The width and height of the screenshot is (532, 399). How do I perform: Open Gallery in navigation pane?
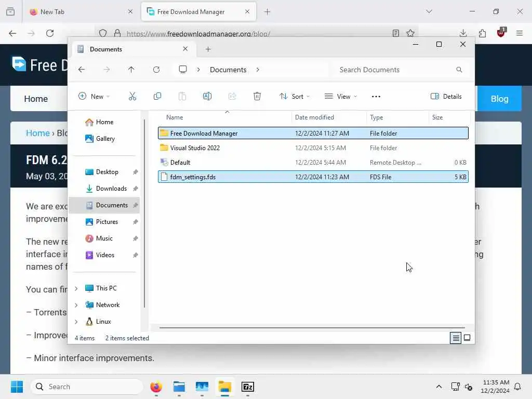(105, 139)
